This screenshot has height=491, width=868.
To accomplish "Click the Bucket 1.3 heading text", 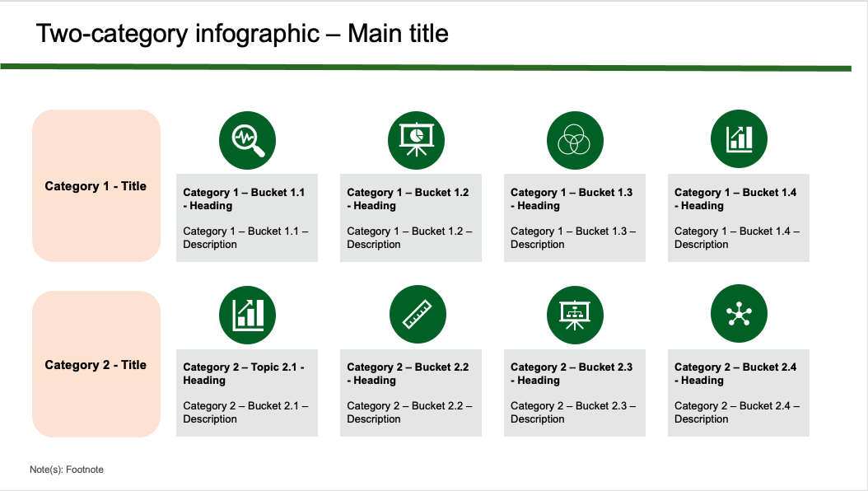I will (x=572, y=199).
